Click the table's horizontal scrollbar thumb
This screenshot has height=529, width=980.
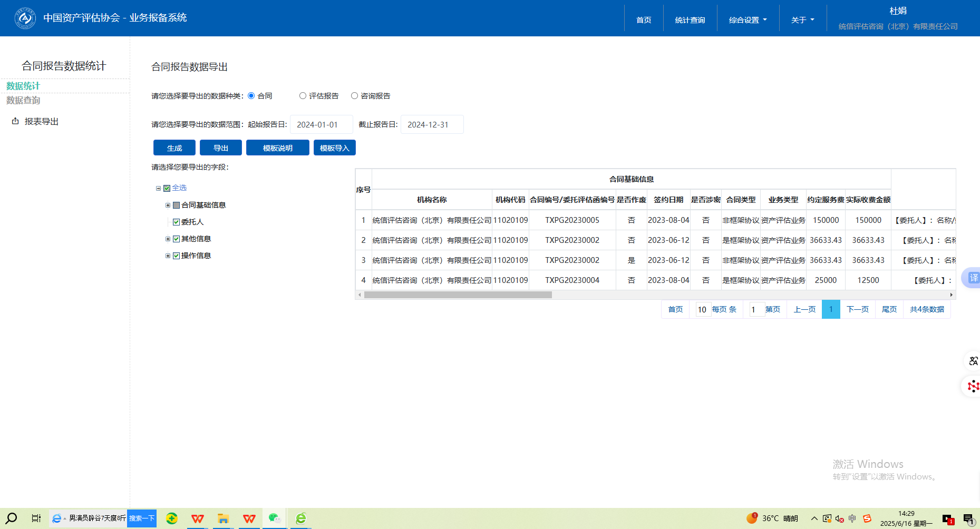[458, 295]
